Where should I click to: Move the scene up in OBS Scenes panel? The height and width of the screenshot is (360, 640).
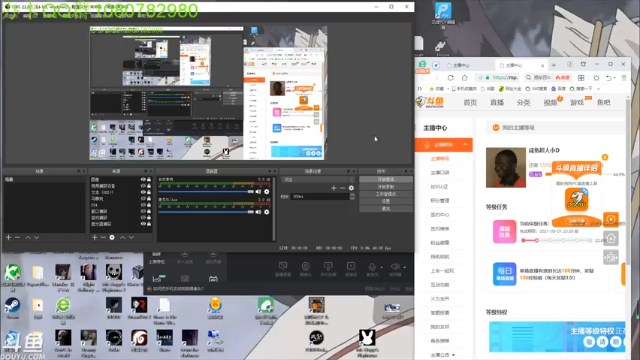click(x=28, y=237)
